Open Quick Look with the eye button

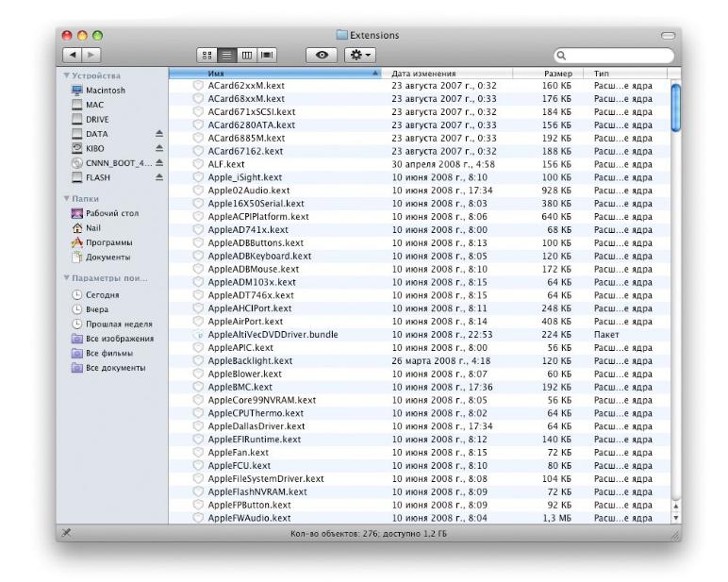click(322, 56)
